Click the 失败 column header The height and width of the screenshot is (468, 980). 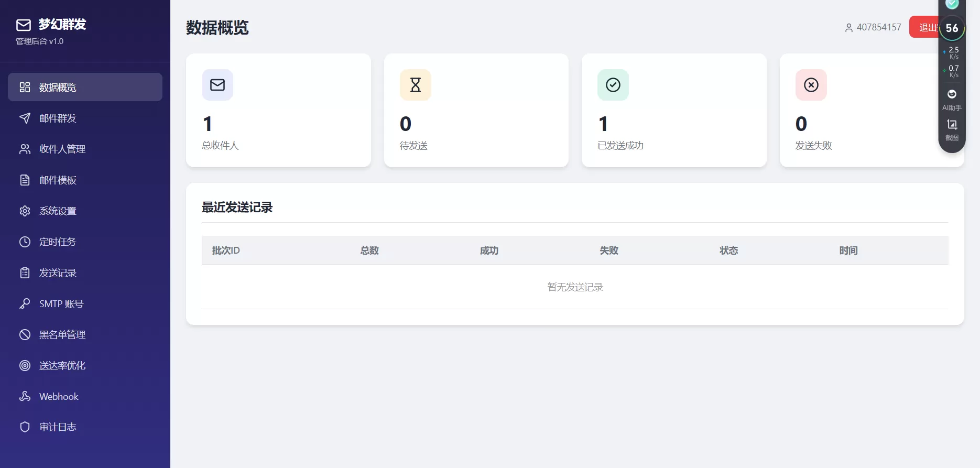609,251
